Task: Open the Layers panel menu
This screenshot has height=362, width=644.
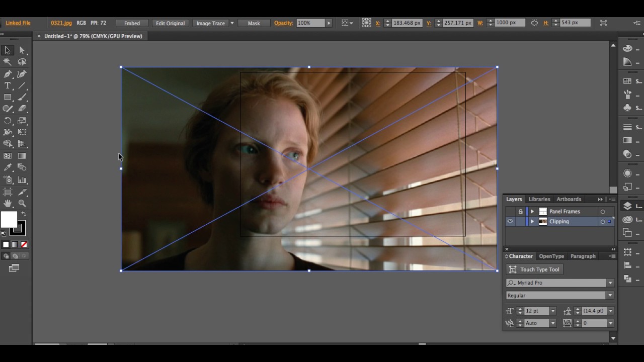Action: [612, 200]
